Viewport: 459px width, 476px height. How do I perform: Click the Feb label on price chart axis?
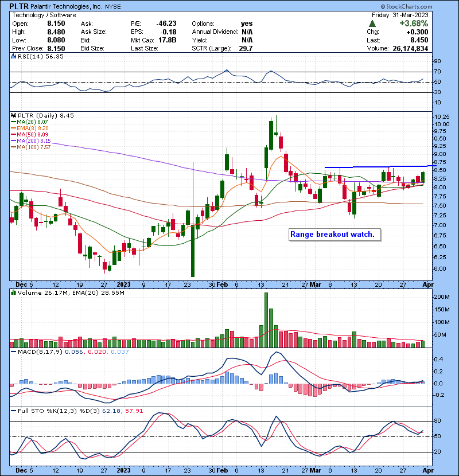(223, 285)
